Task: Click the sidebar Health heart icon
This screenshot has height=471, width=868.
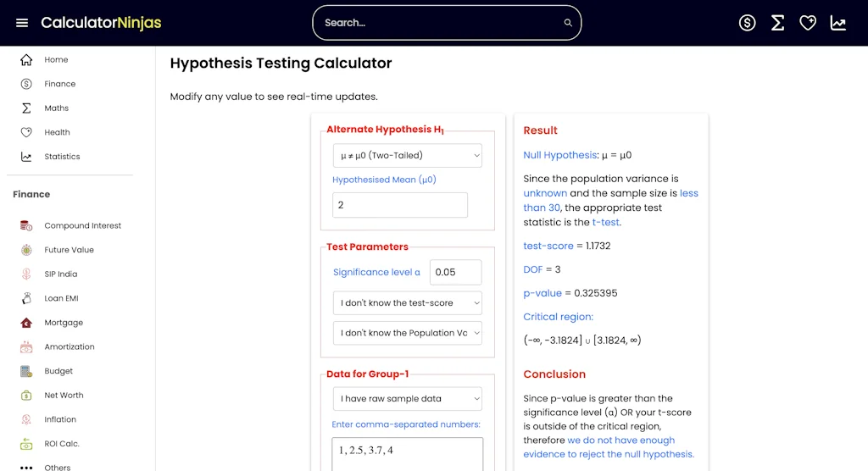Action: point(26,132)
